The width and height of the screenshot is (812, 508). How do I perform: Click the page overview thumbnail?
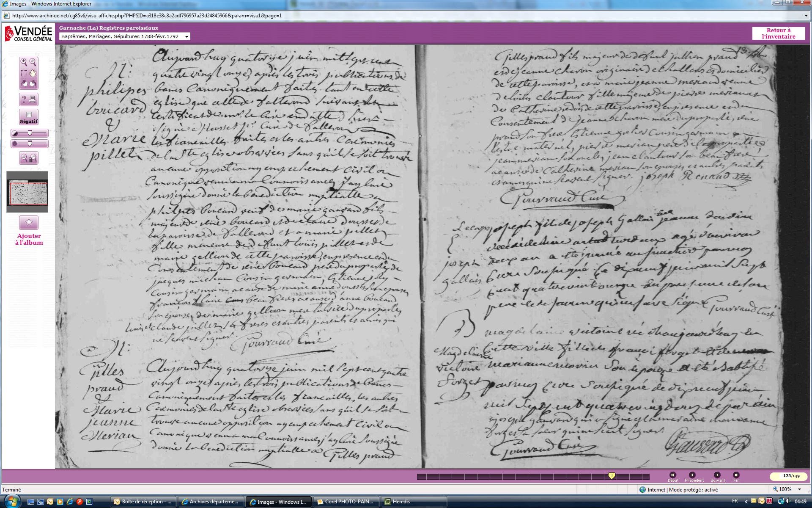click(27, 193)
